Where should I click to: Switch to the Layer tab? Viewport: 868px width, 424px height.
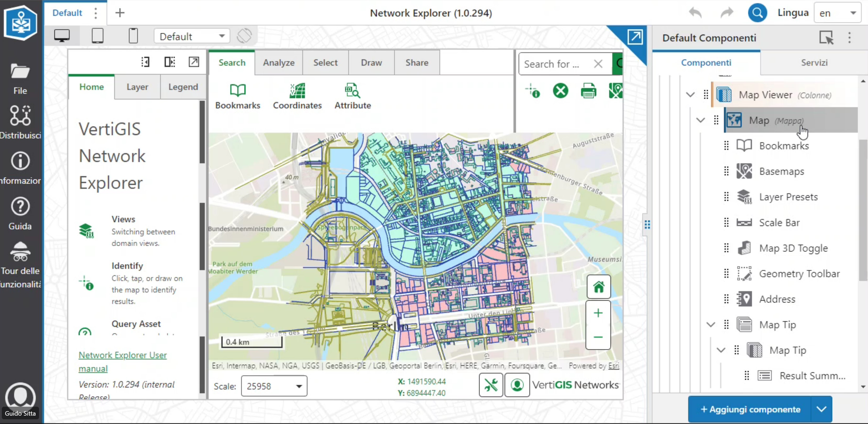pos(138,87)
